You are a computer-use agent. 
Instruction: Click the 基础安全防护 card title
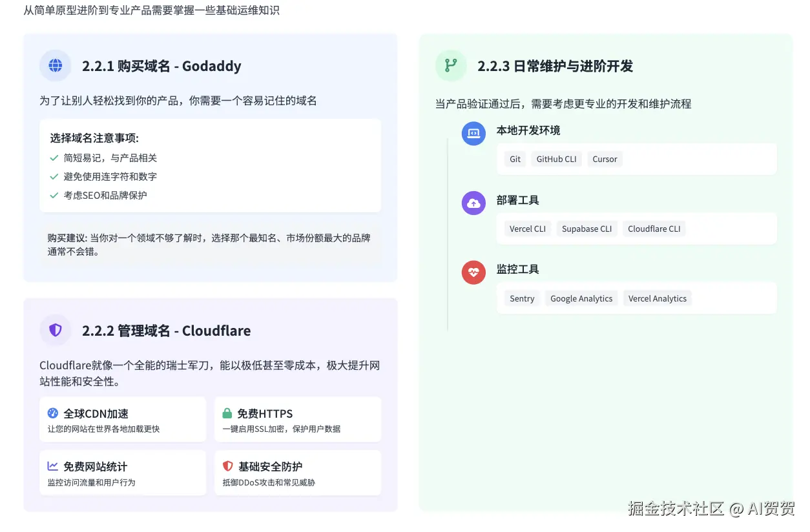tap(270, 466)
